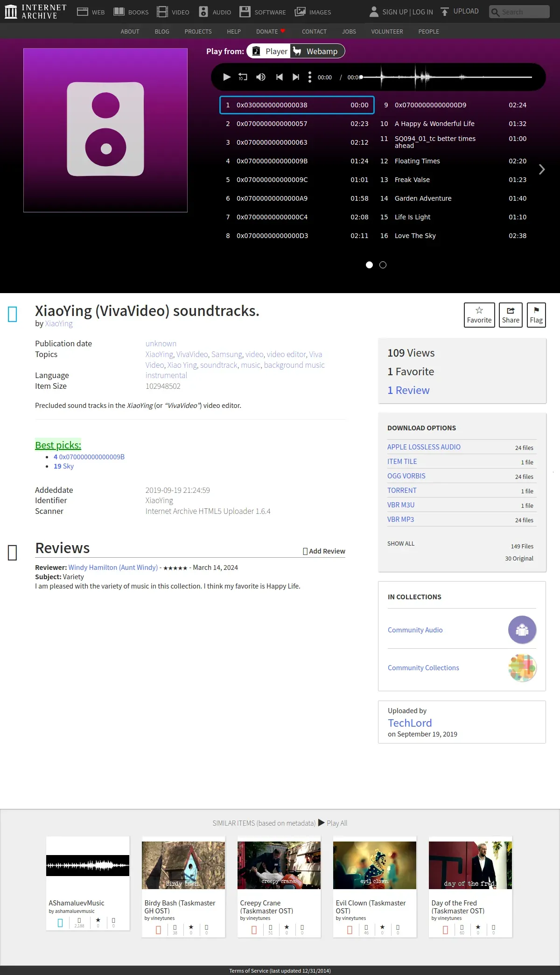
Task: Mute the audio player volume
Action: [261, 77]
